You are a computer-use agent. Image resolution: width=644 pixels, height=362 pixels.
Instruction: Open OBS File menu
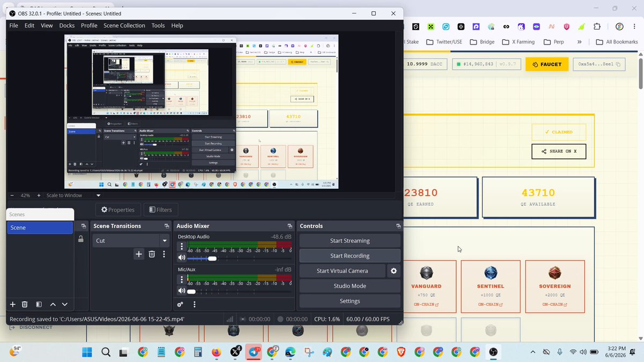tap(13, 25)
